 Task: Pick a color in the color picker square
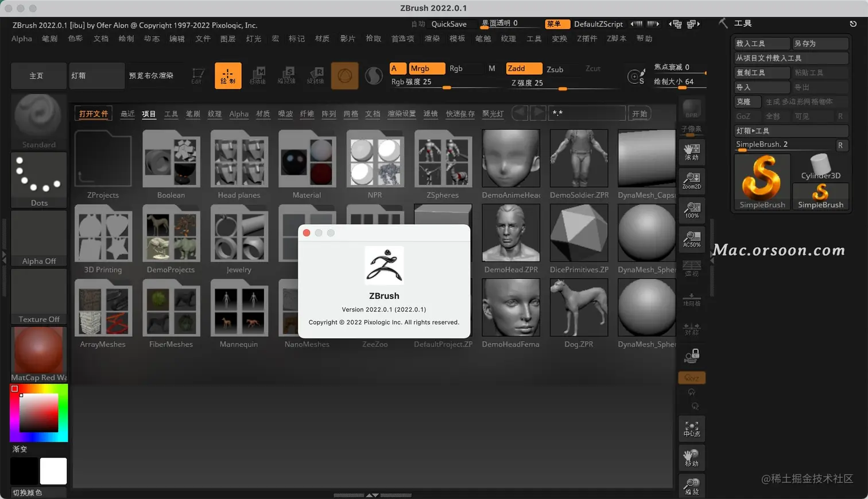(38, 412)
